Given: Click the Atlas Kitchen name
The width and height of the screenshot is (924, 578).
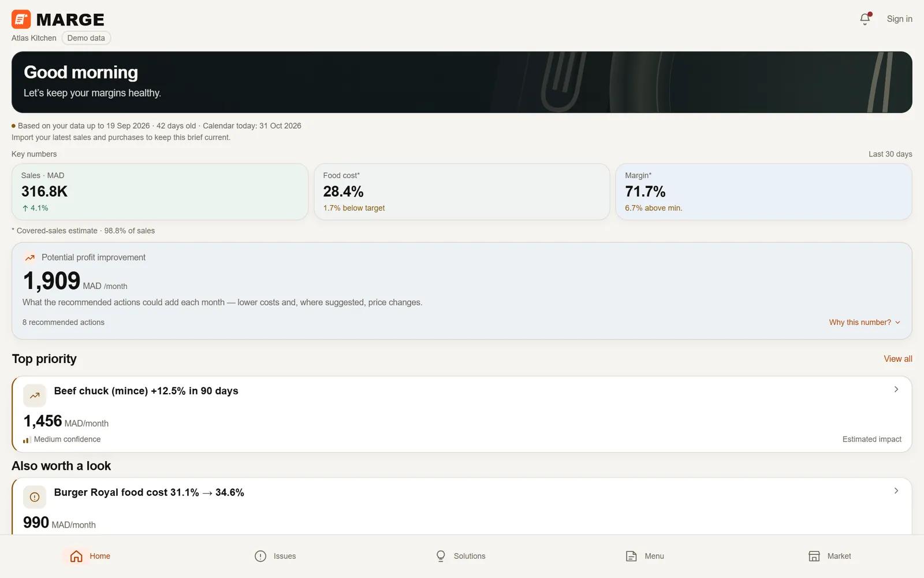Looking at the screenshot, I should coord(34,38).
